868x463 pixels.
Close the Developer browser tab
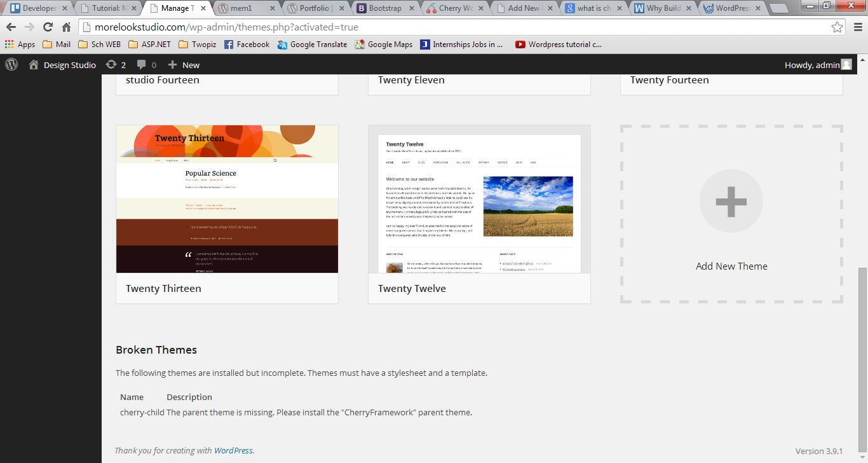pyautogui.click(x=64, y=8)
